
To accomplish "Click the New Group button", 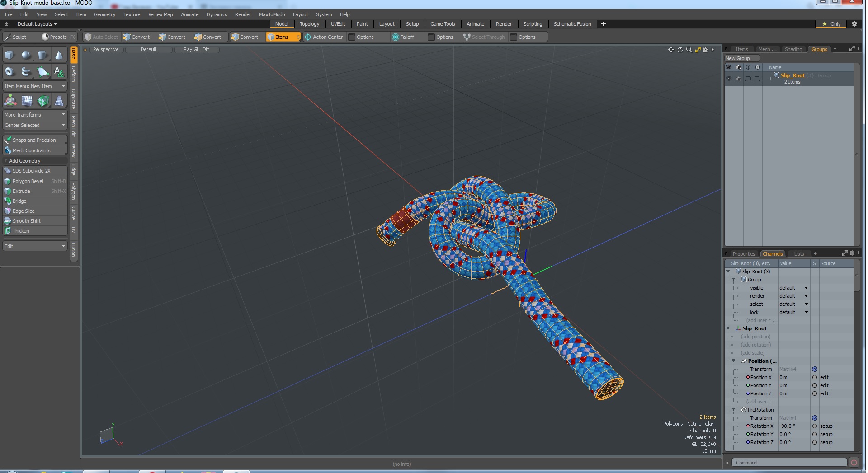I will click(x=741, y=58).
